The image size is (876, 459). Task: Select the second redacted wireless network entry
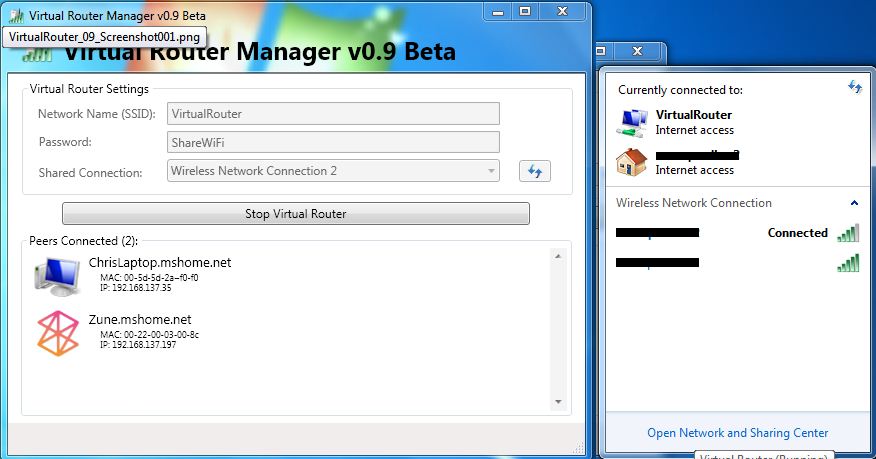(x=737, y=262)
